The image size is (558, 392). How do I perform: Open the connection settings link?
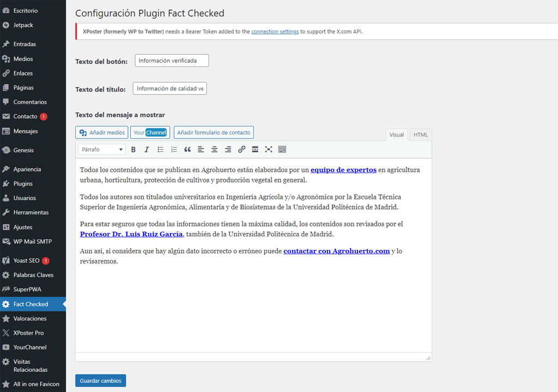point(275,31)
